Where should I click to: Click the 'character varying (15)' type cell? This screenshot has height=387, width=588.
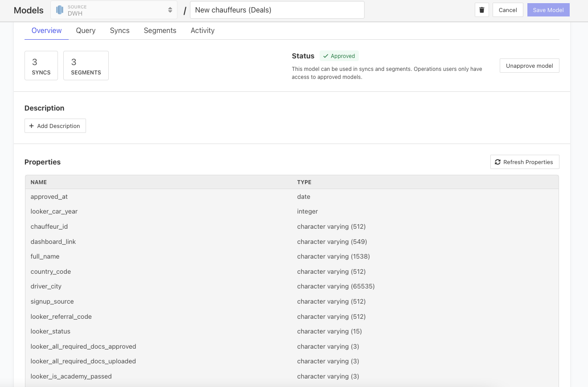329,331
